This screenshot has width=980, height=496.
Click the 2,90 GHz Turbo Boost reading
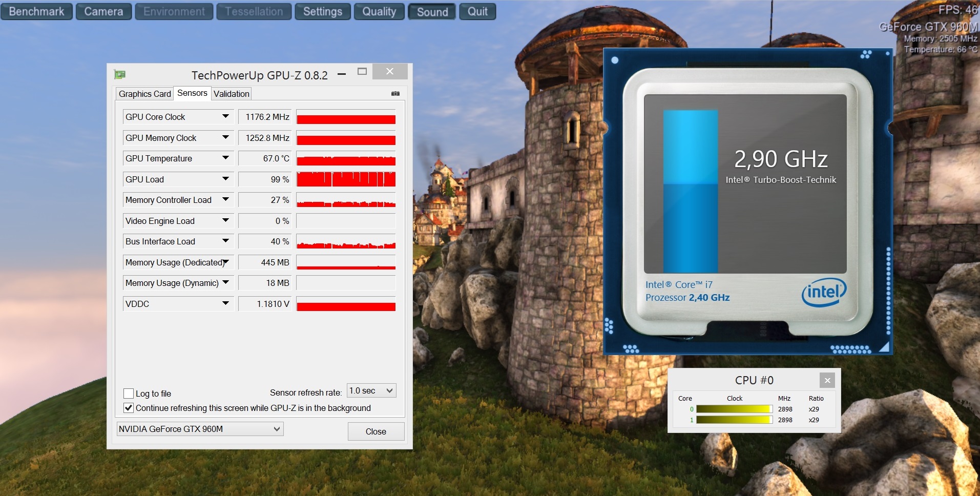tap(781, 159)
